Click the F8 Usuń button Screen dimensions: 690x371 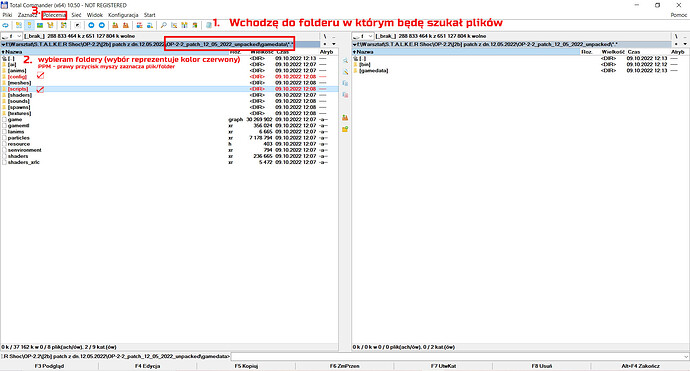[542, 366]
